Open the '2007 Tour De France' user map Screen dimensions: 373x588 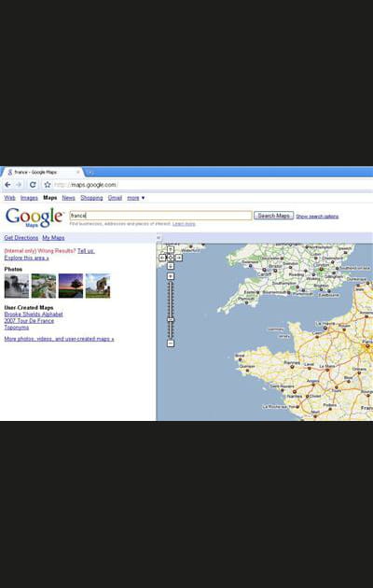coord(29,321)
